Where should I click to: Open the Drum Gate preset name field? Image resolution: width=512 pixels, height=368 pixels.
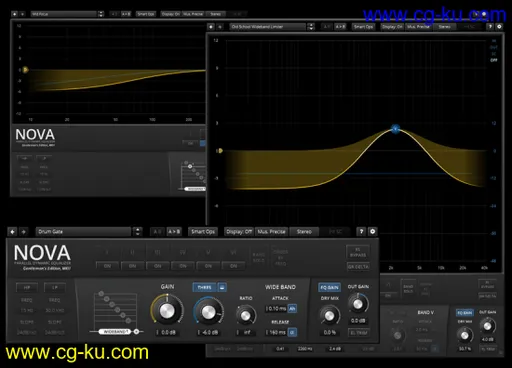click(83, 232)
